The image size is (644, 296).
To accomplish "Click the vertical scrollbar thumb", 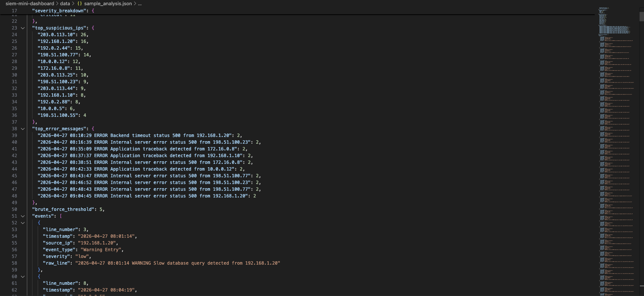I will click(641, 16).
